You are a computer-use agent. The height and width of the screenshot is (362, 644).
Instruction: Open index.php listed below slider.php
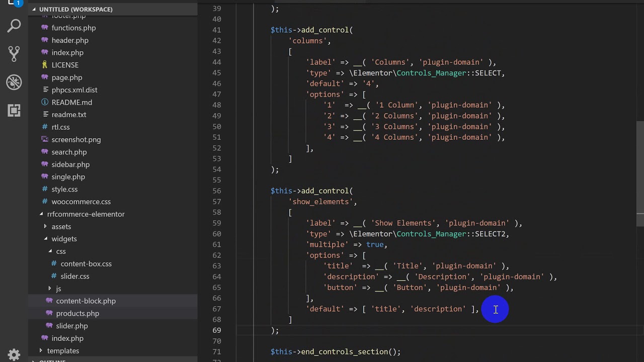tap(67, 338)
